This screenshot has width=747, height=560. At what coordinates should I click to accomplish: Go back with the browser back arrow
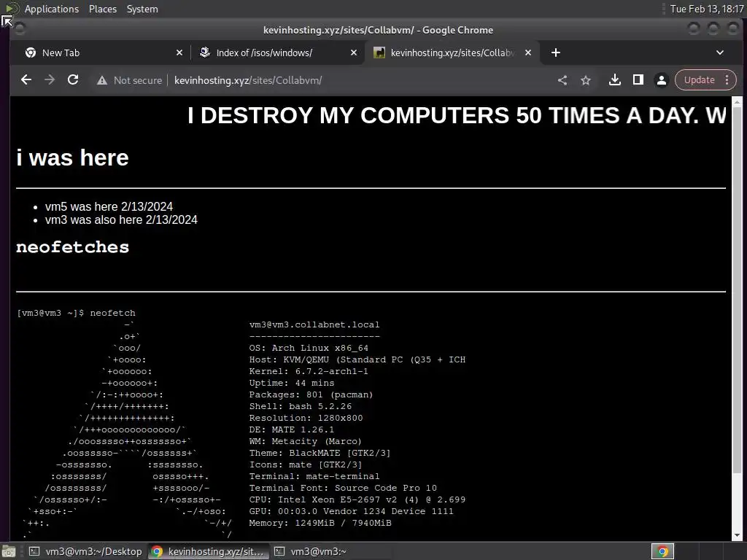click(x=26, y=80)
